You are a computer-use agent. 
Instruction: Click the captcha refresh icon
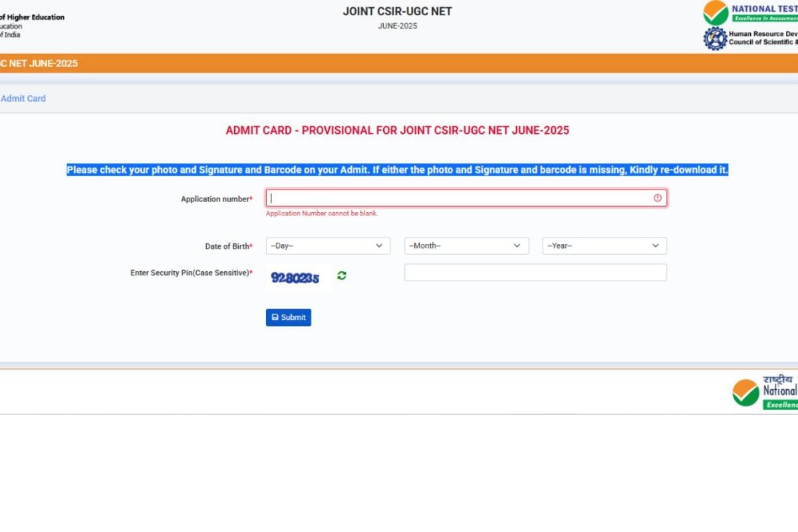[342, 275]
